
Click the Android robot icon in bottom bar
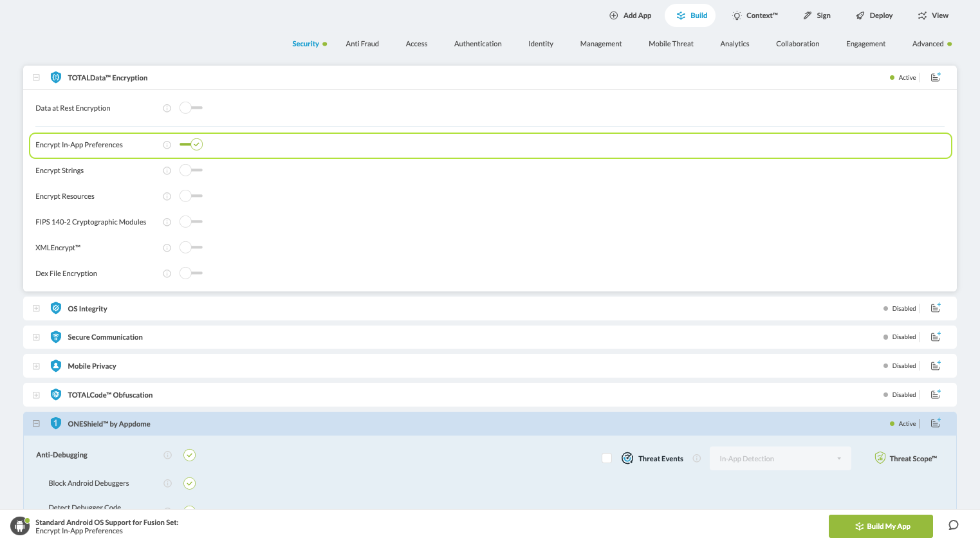point(20,526)
